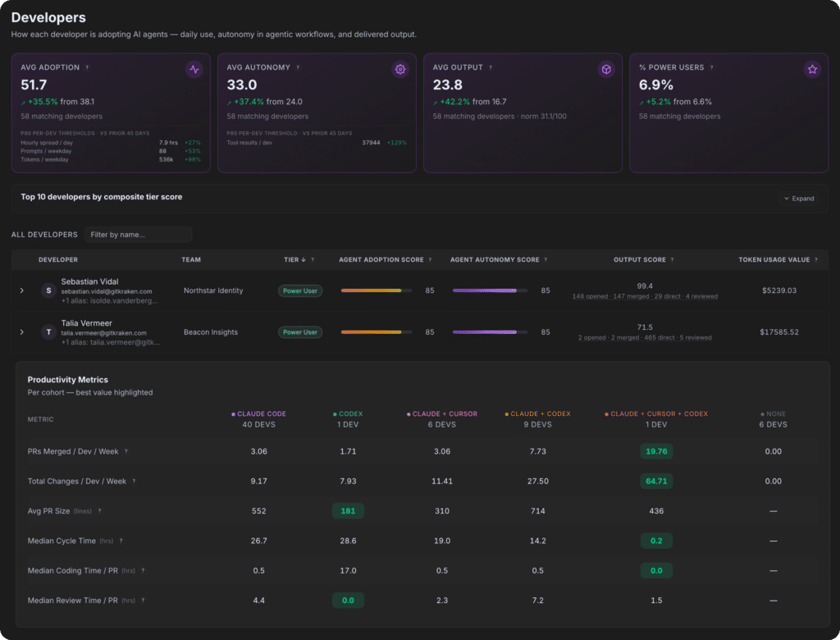The image size is (840, 640).
Task: Click the cube icon on Avg Output card
Action: tap(606, 69)
